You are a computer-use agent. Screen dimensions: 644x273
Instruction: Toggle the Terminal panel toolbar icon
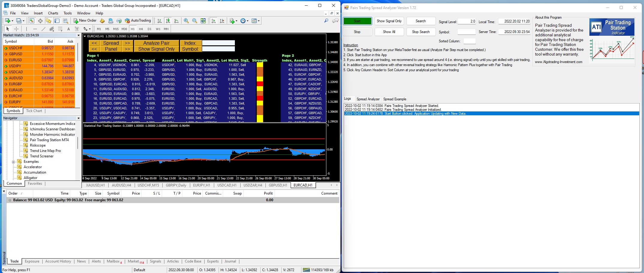point(57,21)
